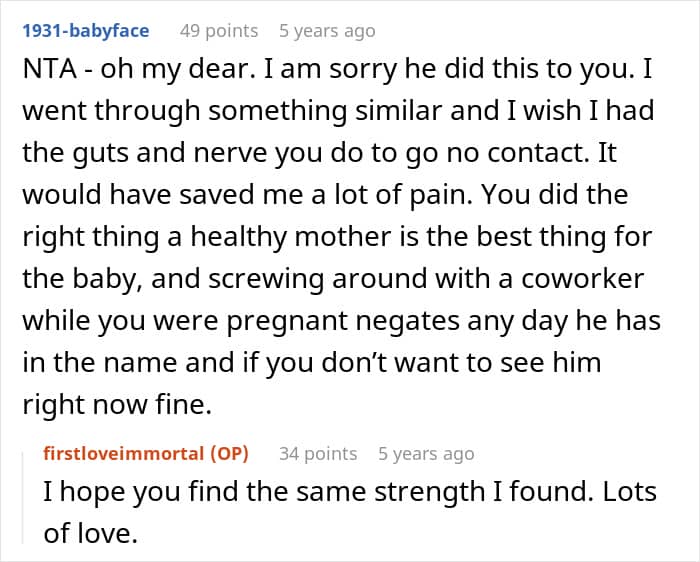This screenshot has height=562, width=700.
Task: Click the 49 points score
Action: (x=218, y=31)
